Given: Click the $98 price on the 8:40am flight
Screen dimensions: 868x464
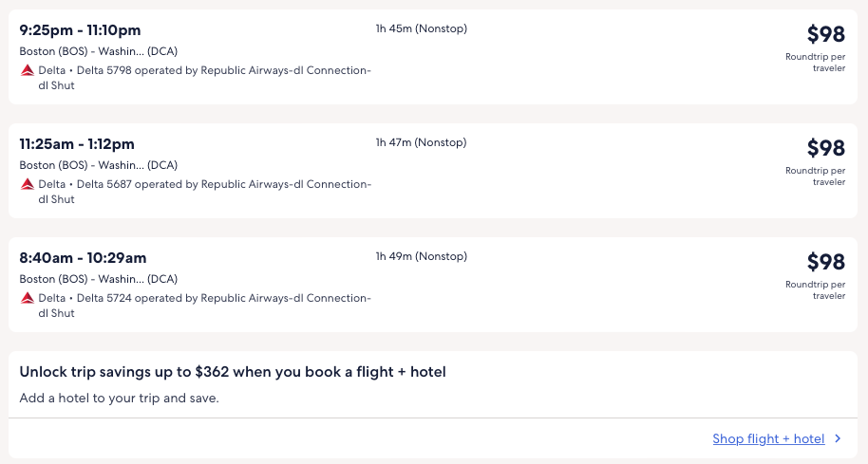Looking at the screenshot, I should point(825,262).
